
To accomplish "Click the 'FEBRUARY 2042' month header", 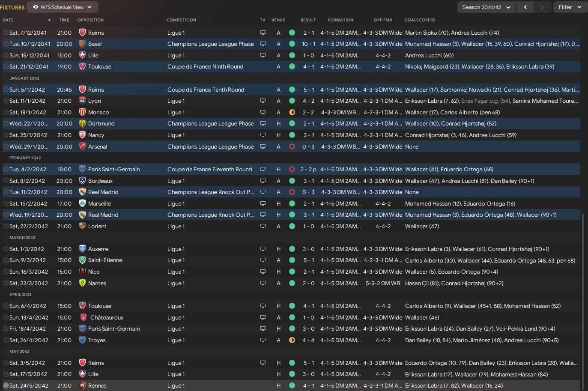I will point(25,158).
